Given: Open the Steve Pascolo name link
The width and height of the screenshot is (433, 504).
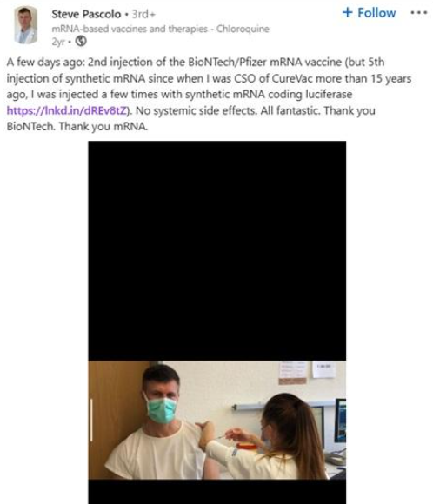Looking at the screenshot, I should point(86,14).
